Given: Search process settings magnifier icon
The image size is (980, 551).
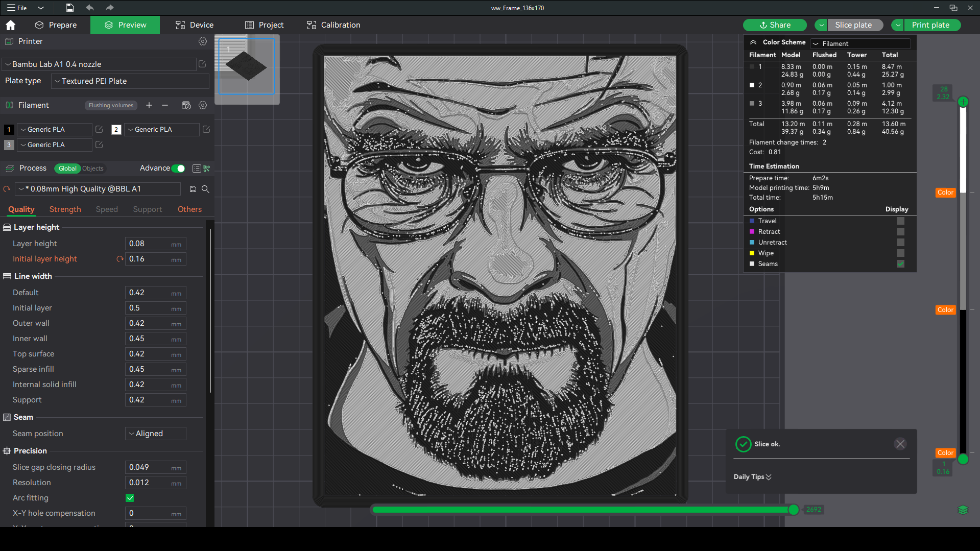Looking at the screenshot, I should 205,189.
